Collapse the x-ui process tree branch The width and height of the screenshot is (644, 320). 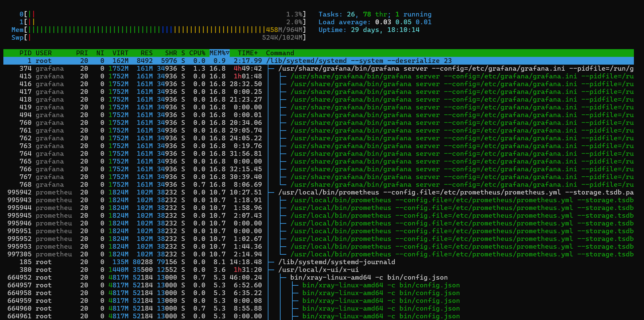pyautogui.click(x=271, y=270)
